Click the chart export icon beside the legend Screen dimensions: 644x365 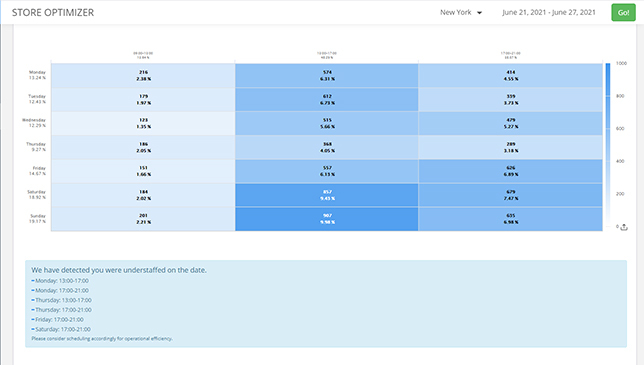[624, 227]
